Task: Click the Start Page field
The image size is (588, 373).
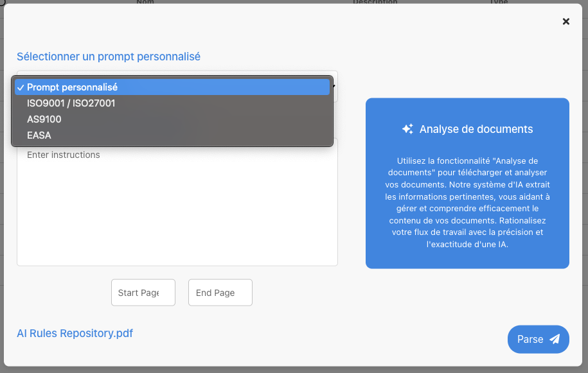Action: pyautogui.click(x=143, y=293)
